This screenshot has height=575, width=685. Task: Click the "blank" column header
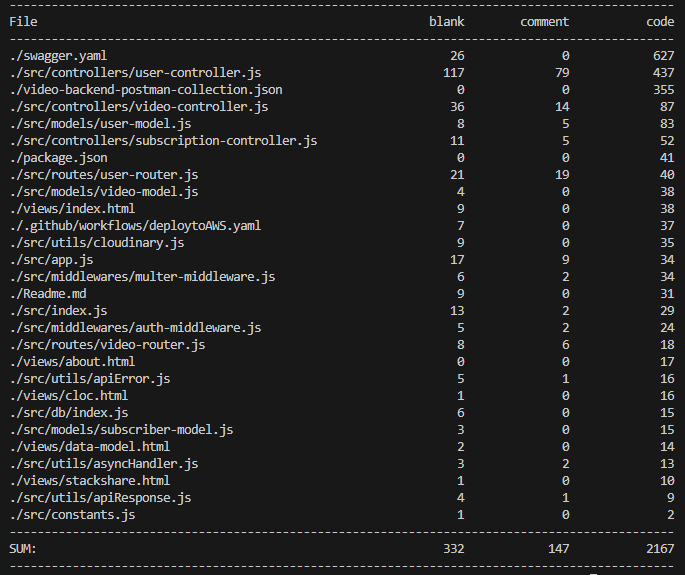pos(447,21)
